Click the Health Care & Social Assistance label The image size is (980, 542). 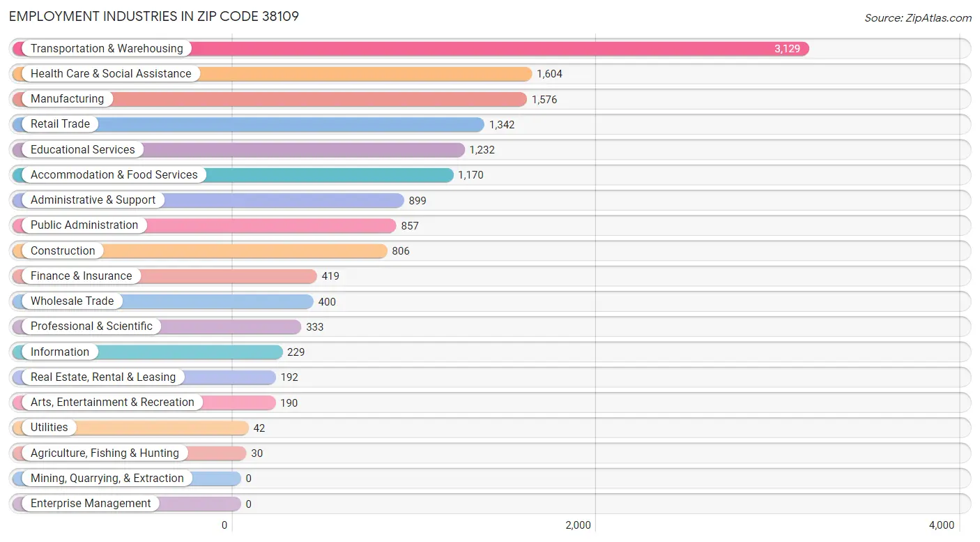pos(111,74)
